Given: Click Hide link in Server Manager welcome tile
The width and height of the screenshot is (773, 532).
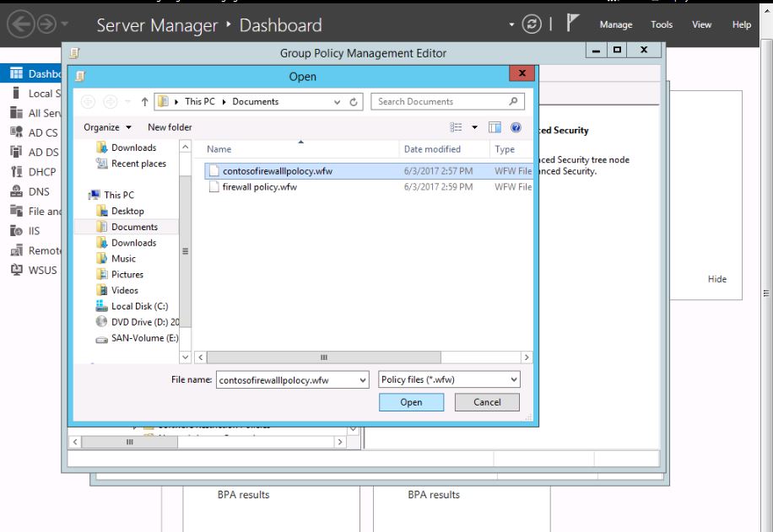Looking at the screenshot, I should pyautogui.click(x=716, y=279).
